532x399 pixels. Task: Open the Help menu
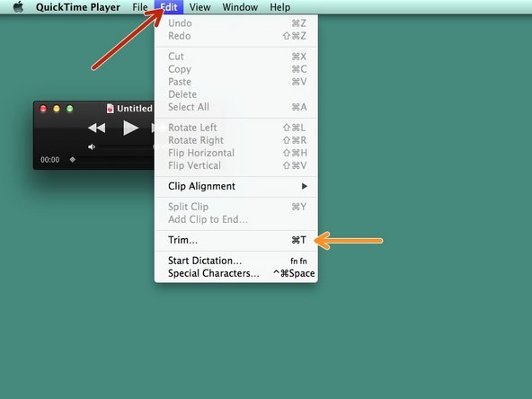tap(279, 7)
